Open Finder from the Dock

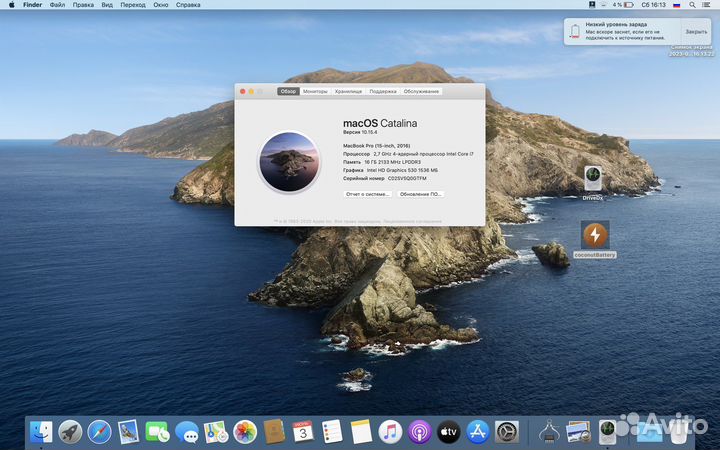(x=41, y=432)
